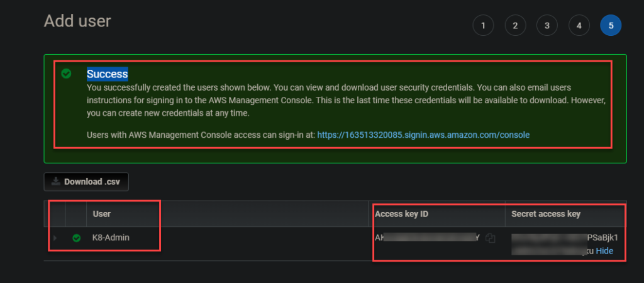Click the Secret access key column header
Viewport: 644px width, 283px height.
pos(545,214)
